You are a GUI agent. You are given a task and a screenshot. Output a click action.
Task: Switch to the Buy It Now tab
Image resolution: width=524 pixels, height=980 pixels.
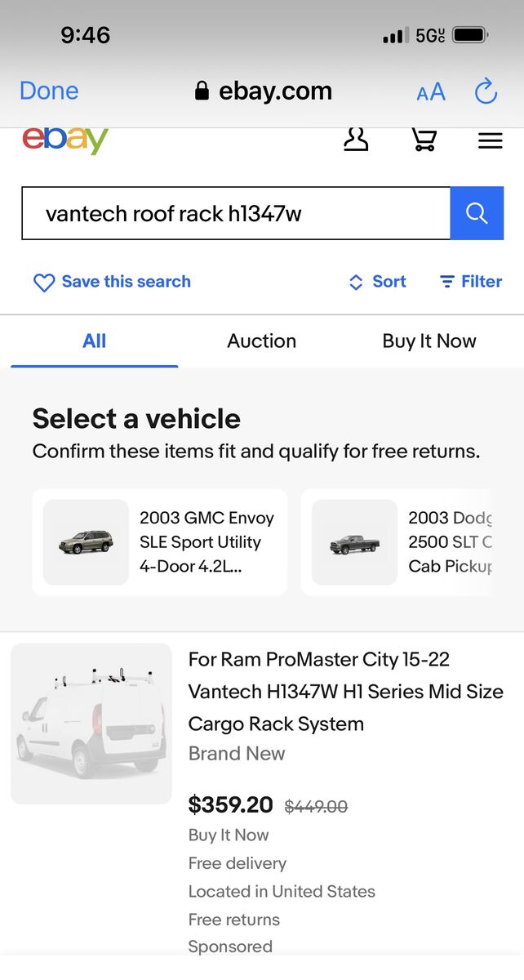(429, 341)
